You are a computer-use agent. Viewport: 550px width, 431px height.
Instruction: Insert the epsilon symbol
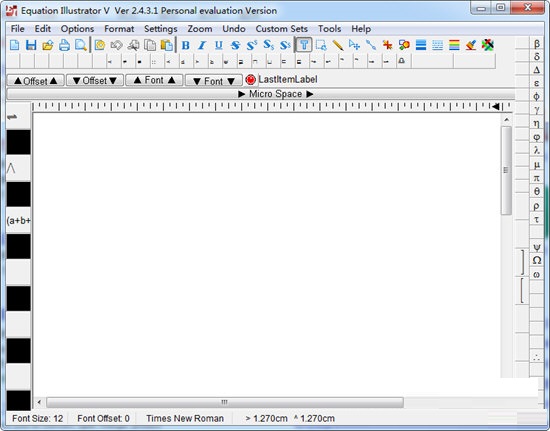(537, 83)
